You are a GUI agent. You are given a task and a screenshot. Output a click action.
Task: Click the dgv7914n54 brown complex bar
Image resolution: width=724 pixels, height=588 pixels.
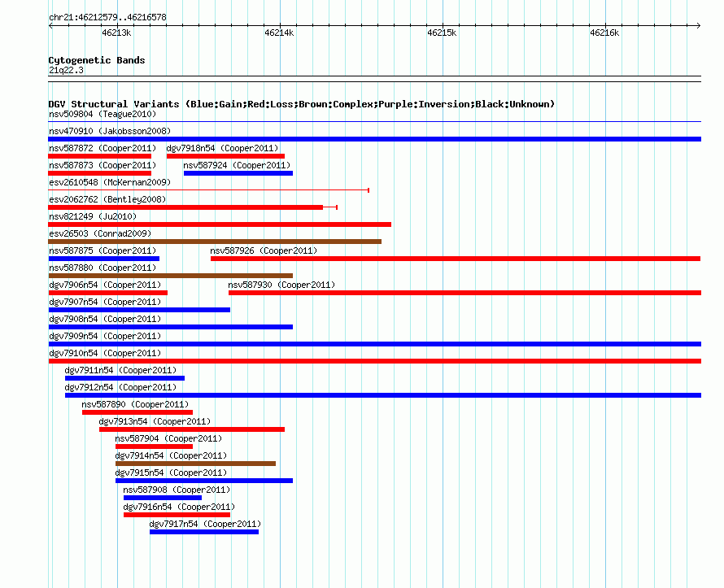195,464
